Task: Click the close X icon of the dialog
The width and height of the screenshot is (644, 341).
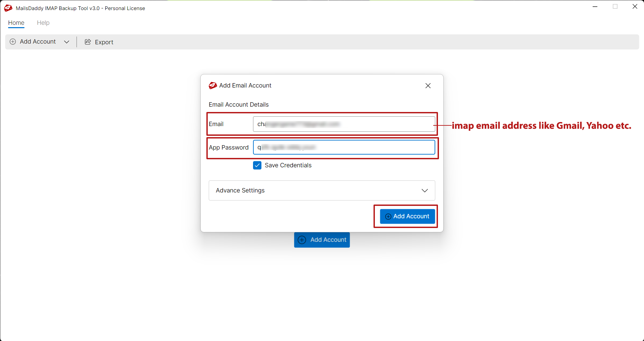Action: [428, 86]
